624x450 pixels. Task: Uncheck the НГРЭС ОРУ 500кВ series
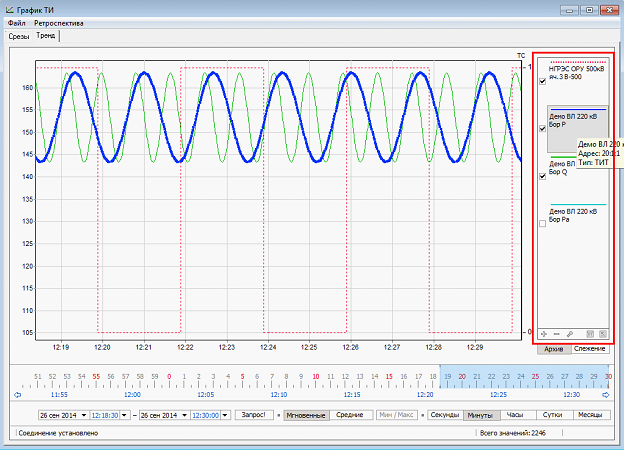[x=543, y=80]
